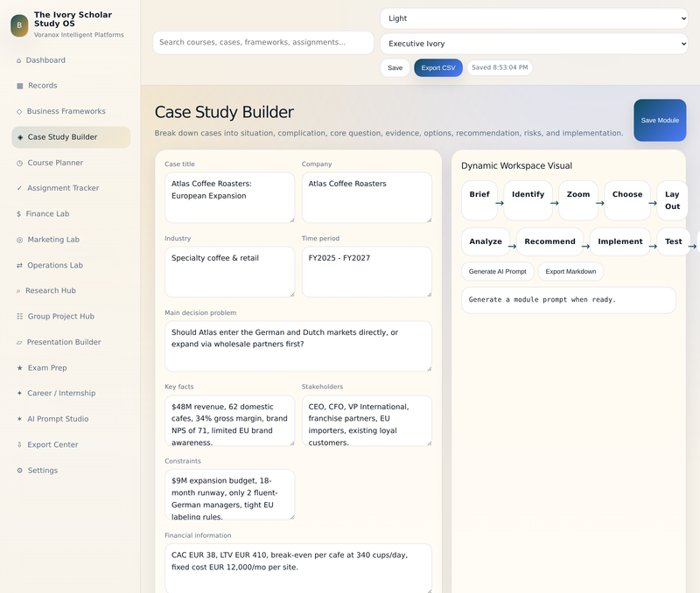700x593 pixels.
Task: Select the Brief workflow step
Action: [479, 200]
